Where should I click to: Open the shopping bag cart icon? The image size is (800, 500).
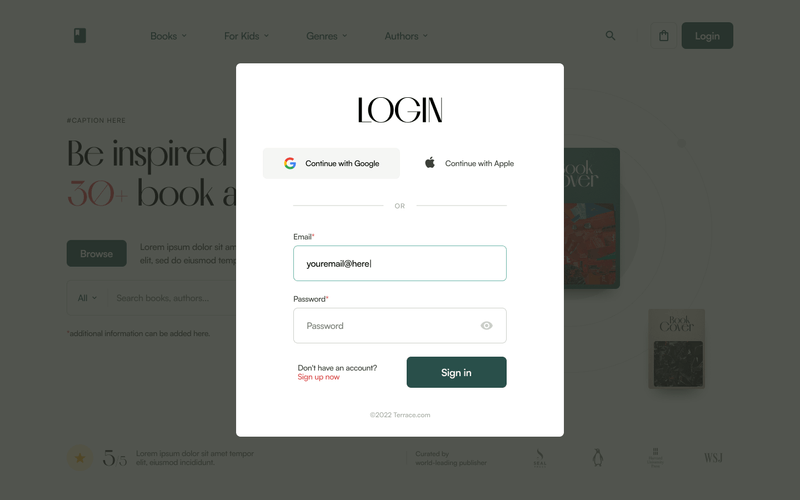click(x=664, y=36)
